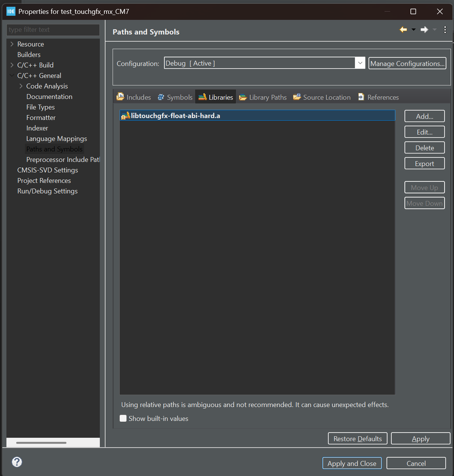Click Apply and Close button
This screenshot has height=476, width=454.
pos(352,463)
